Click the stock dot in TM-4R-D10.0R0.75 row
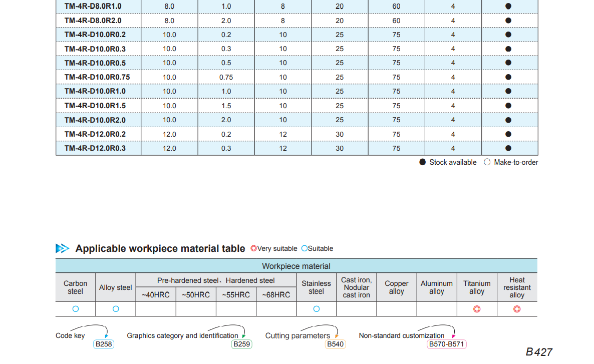 [x=508, y=77]
